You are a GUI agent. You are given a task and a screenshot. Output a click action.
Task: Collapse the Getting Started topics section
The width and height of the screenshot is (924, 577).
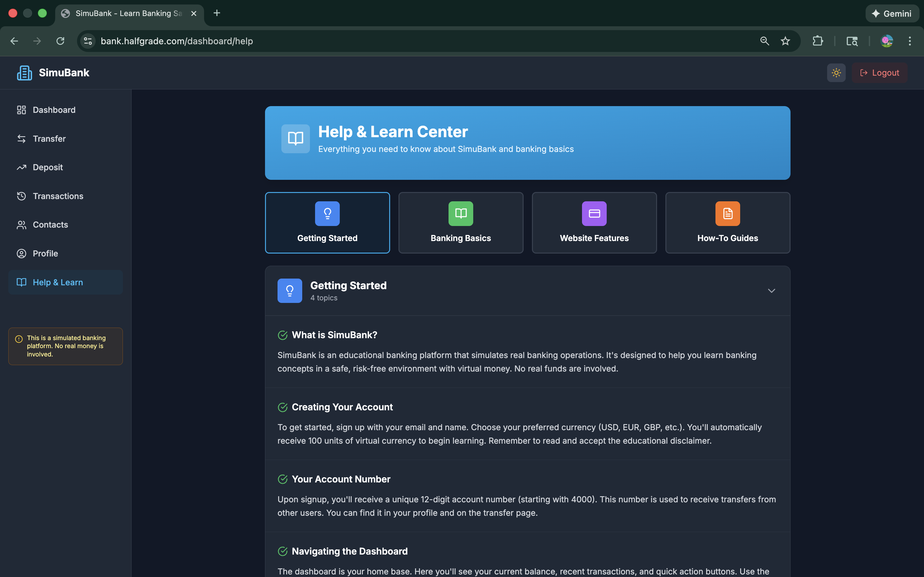(771, 290)
